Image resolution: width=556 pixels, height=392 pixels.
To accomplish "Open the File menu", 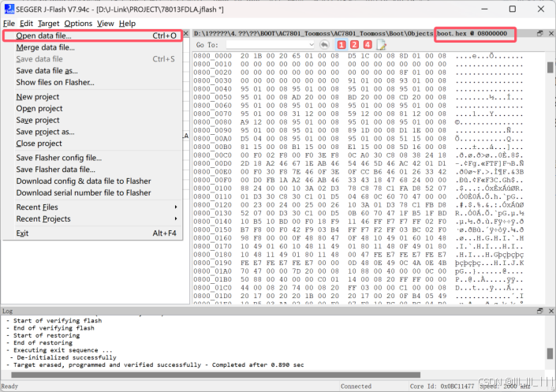I will (9, 24).
